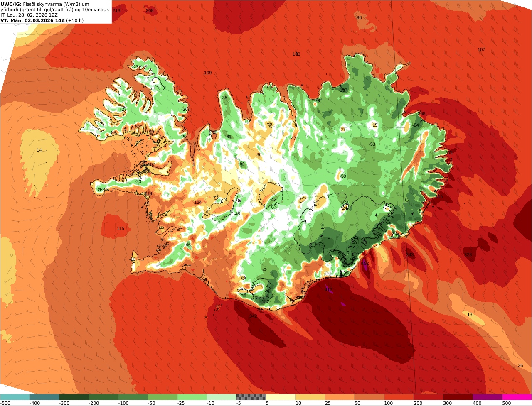
Task: Click the map value -35 on the northern peninsula
Action: [224, 98]
